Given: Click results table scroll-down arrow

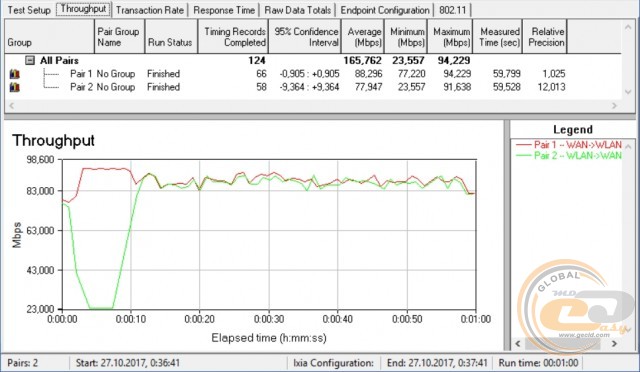Looking at the screenshot, I should [628, 92].
